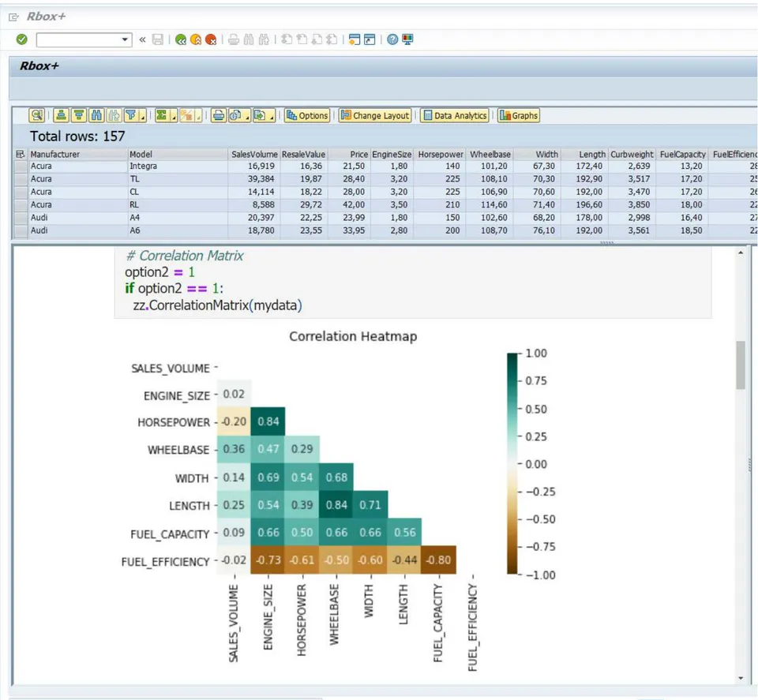Click the 0.84 HORSEPOWER/ENGINE_SIZE heatmap cell

click(x=268, y=421)
